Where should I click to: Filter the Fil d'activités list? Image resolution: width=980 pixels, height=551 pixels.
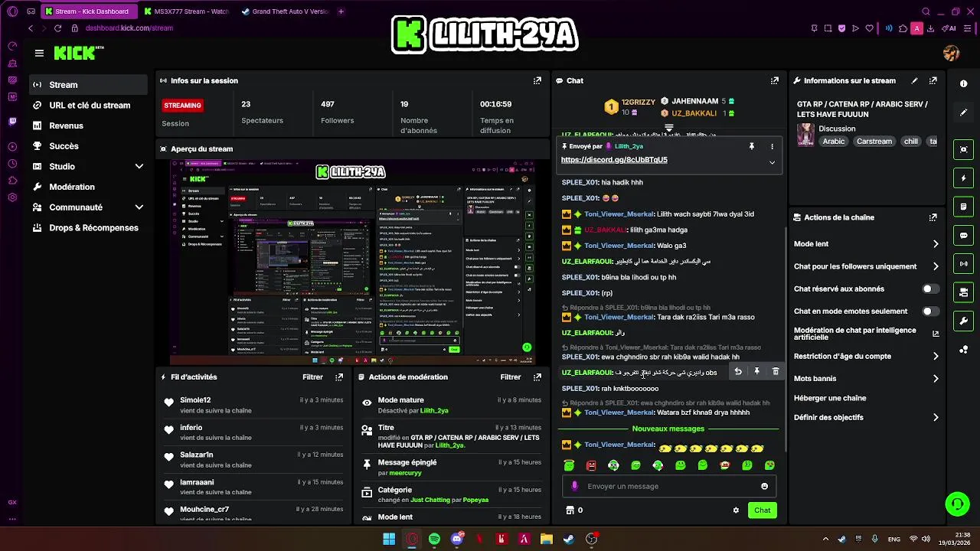312,377
